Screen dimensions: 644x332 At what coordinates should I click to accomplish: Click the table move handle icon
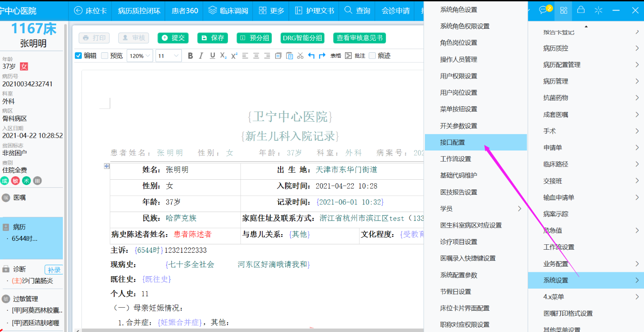tap(106, 166)
